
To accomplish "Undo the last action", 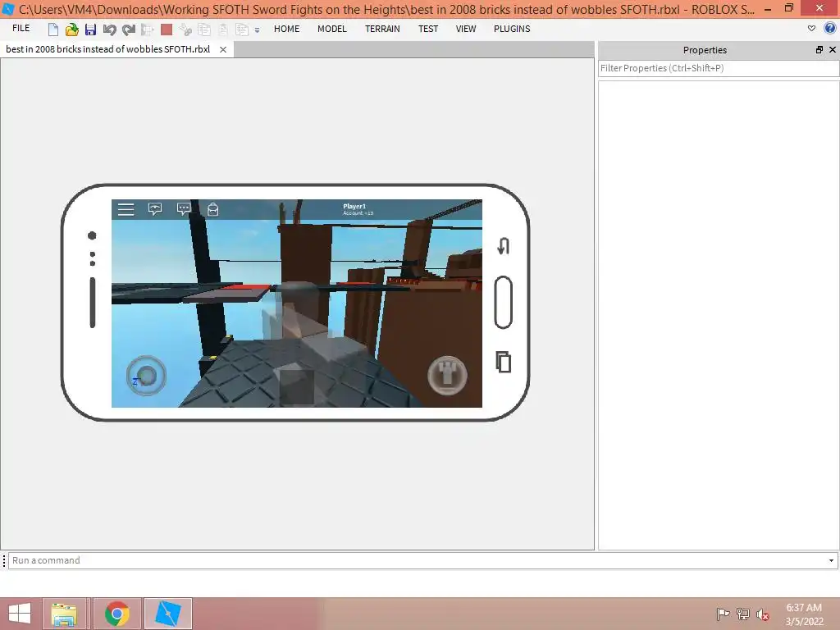I will point(109,30).
